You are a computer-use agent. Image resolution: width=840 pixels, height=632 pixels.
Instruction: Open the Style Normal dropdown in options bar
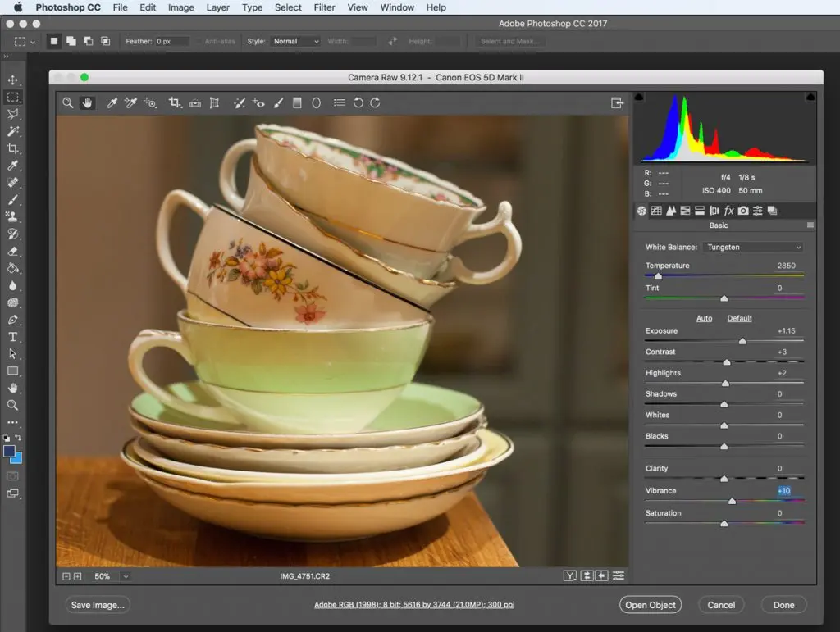[x=295, y=41]
